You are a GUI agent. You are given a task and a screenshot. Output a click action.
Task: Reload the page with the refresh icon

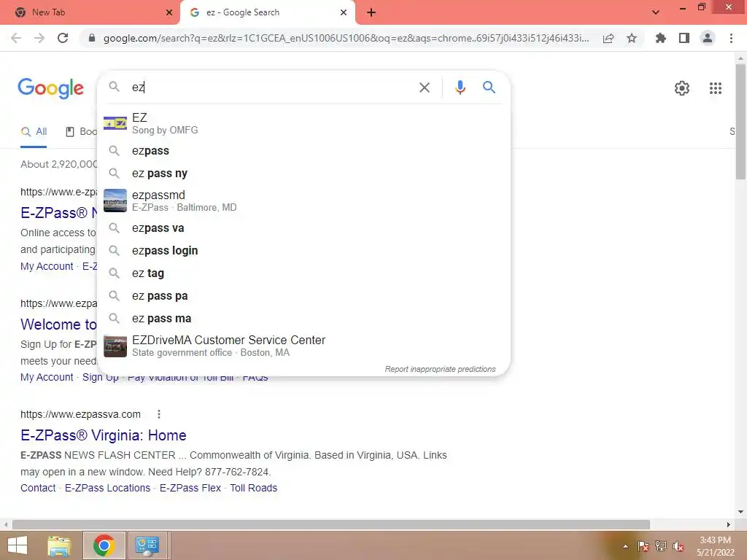click(x=63, y=38)
